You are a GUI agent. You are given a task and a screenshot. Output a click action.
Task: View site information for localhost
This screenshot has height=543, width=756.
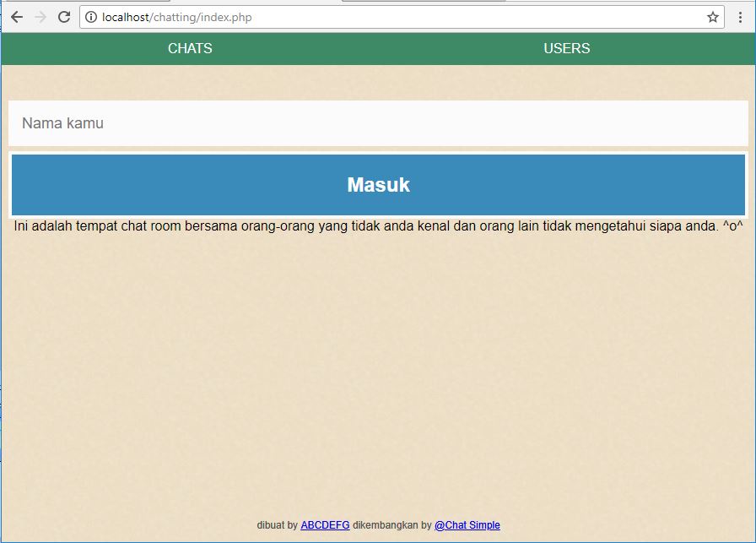point(91,17)
